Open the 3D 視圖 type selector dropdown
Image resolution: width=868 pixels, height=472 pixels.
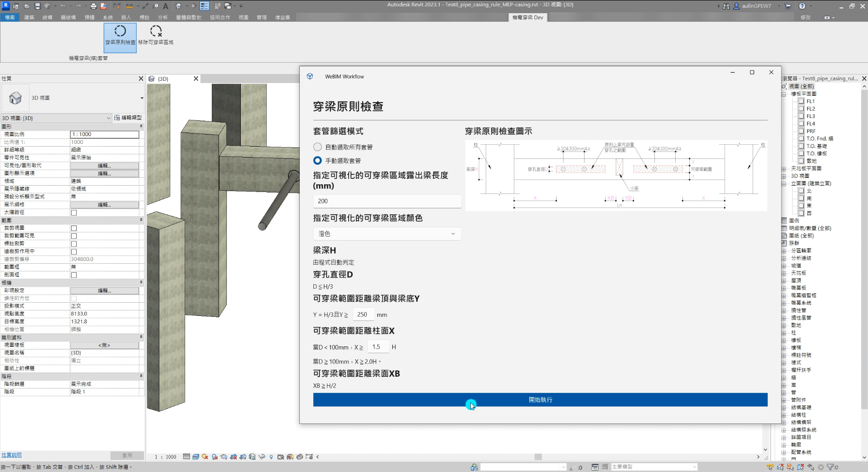[x=141, y=98]
